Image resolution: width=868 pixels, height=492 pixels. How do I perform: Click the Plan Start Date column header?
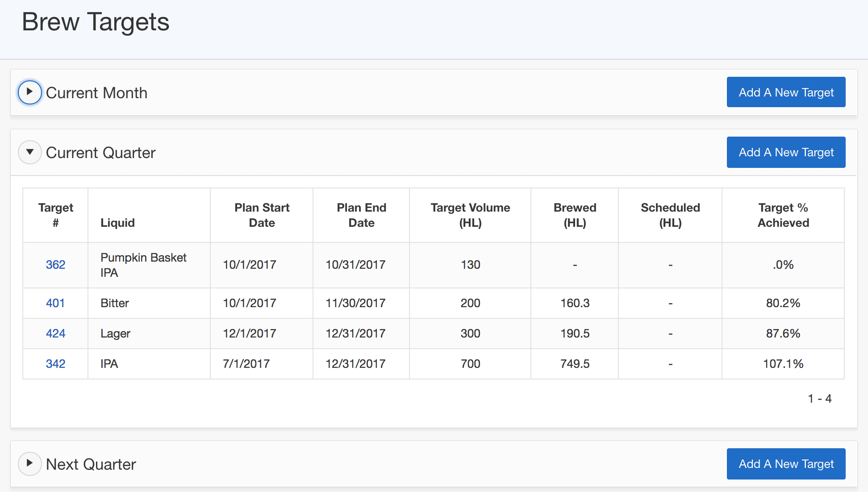click(x=262, y=215)
